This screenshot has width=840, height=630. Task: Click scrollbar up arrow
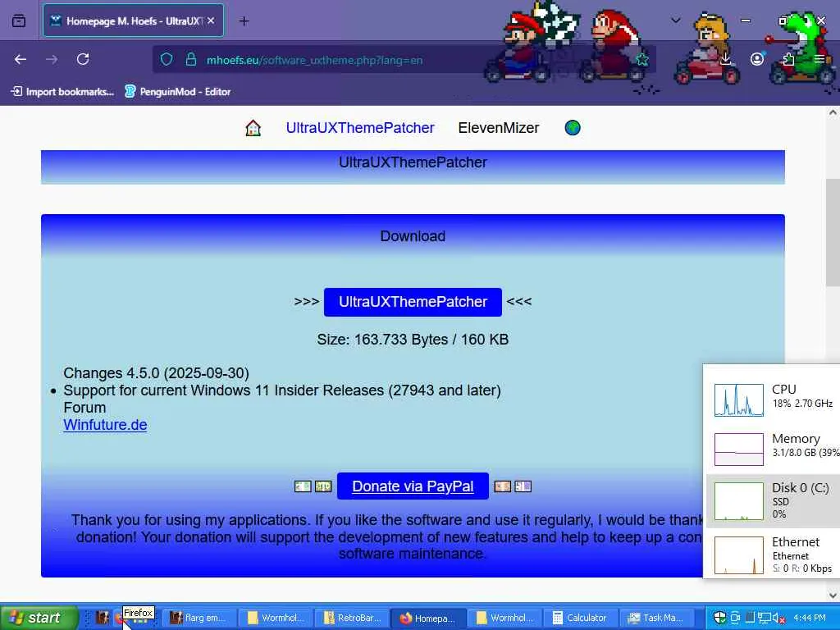(x=833, y=112)
